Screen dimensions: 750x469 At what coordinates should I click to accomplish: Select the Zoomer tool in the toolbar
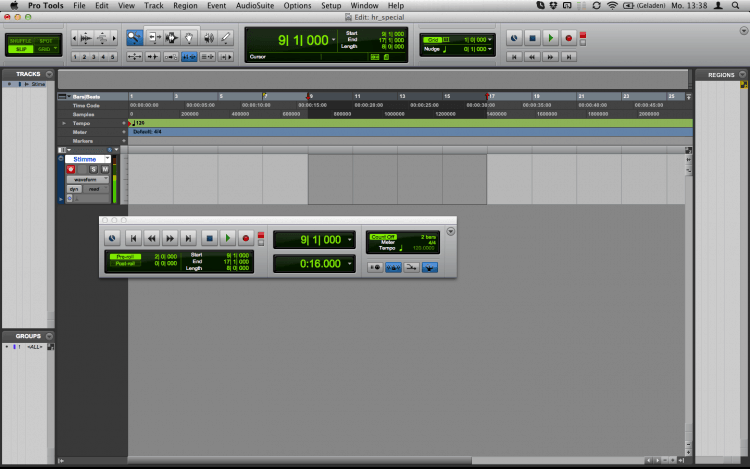pos(134,38)
